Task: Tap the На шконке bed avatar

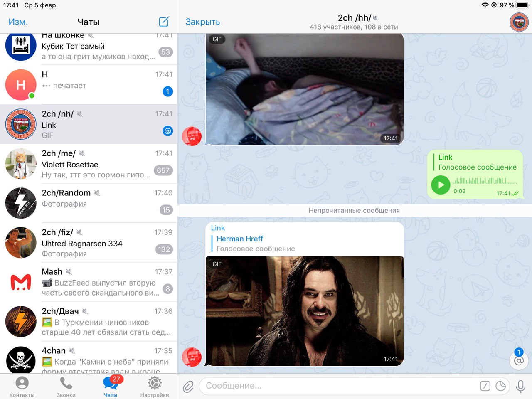Action: (x=21, y=47)
